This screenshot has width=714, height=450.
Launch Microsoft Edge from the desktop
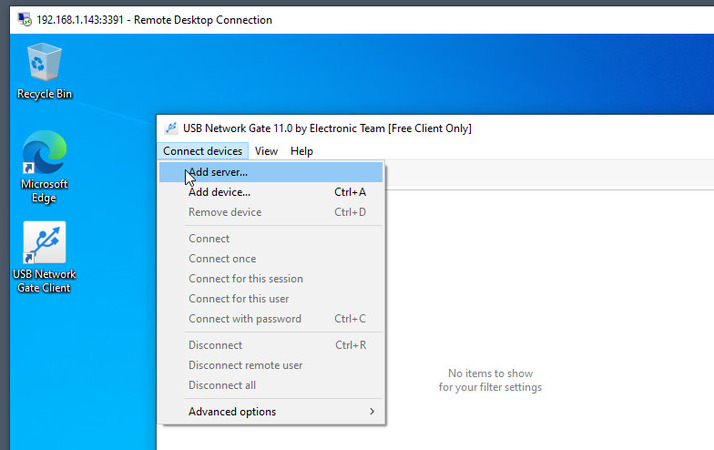(44, 167)
